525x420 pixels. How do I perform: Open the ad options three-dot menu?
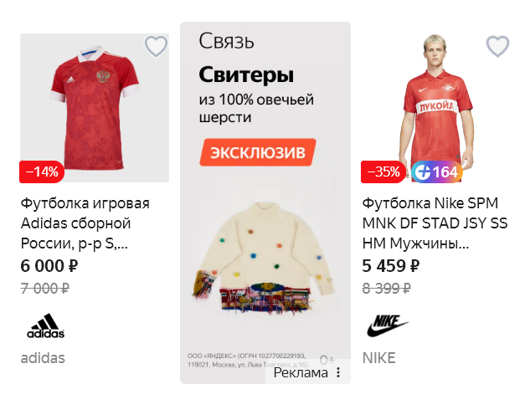(x=338, y=372)
